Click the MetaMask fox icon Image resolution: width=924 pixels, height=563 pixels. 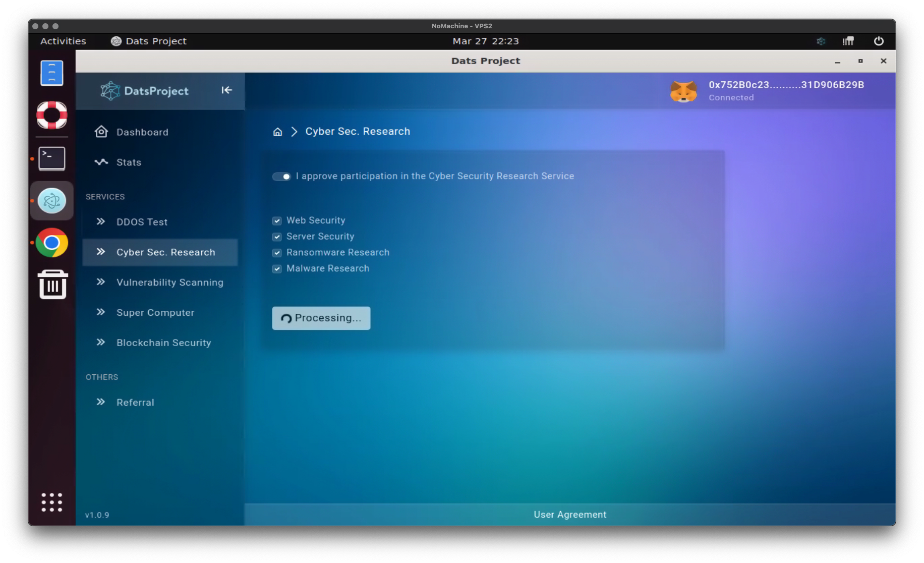683,91
